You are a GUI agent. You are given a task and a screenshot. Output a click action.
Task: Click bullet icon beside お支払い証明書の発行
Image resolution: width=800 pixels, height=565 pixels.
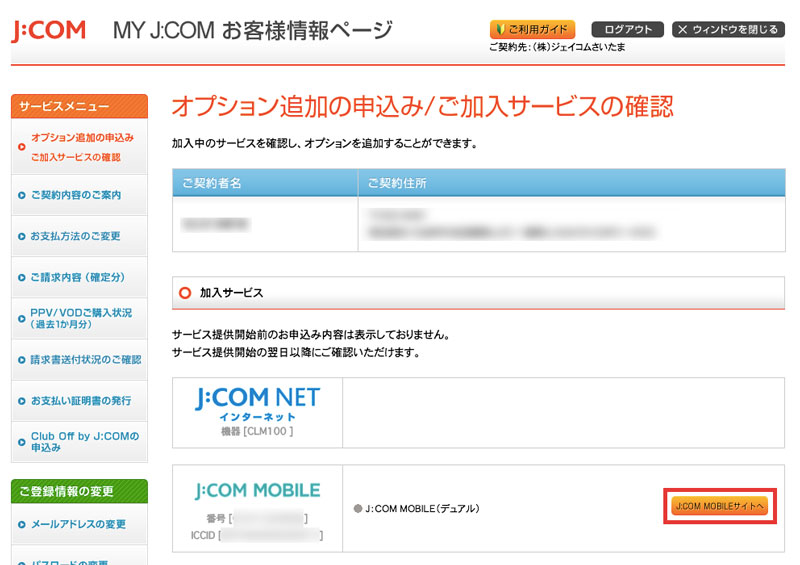pos(21,401)
